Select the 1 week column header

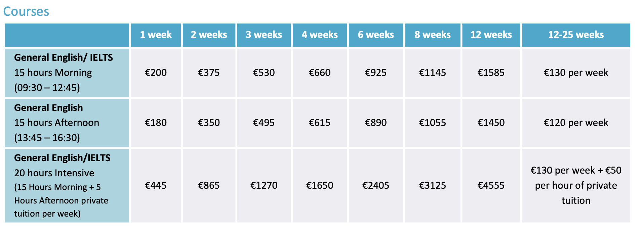(156, 35)
